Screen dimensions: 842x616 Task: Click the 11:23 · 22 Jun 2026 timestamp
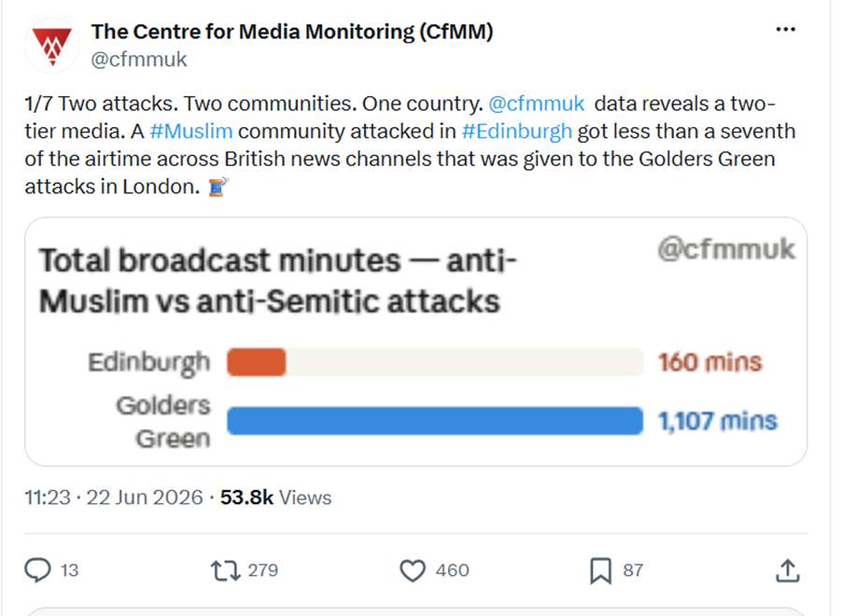pos(114,497)
